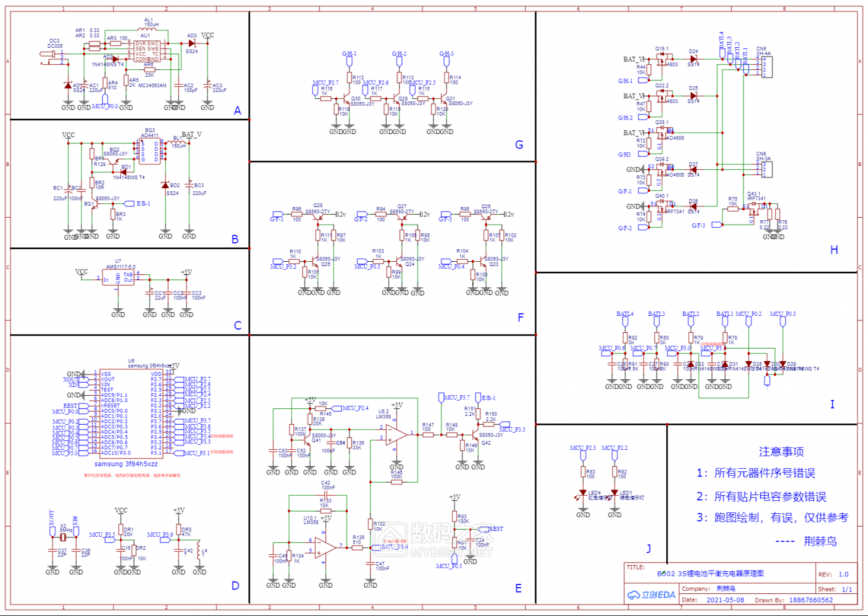
Task: Select the section letter H label
Action: [x=834, y=250]
